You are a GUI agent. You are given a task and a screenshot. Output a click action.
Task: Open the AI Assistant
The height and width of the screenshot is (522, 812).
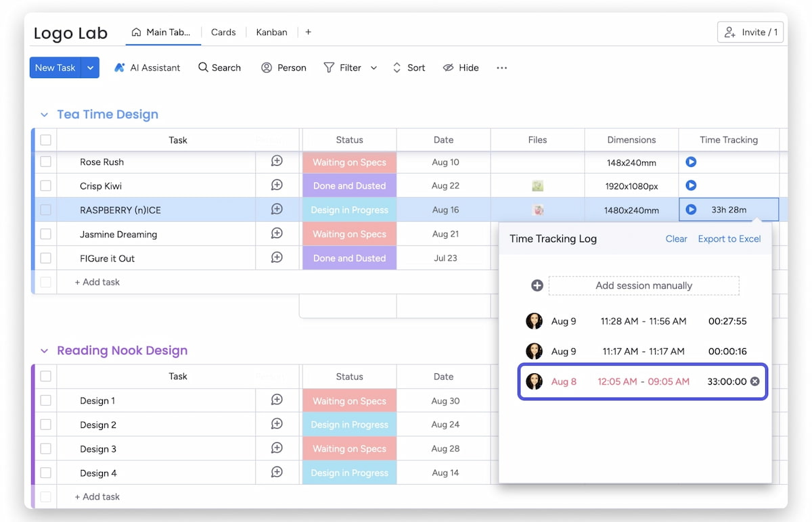click(147, 67)
